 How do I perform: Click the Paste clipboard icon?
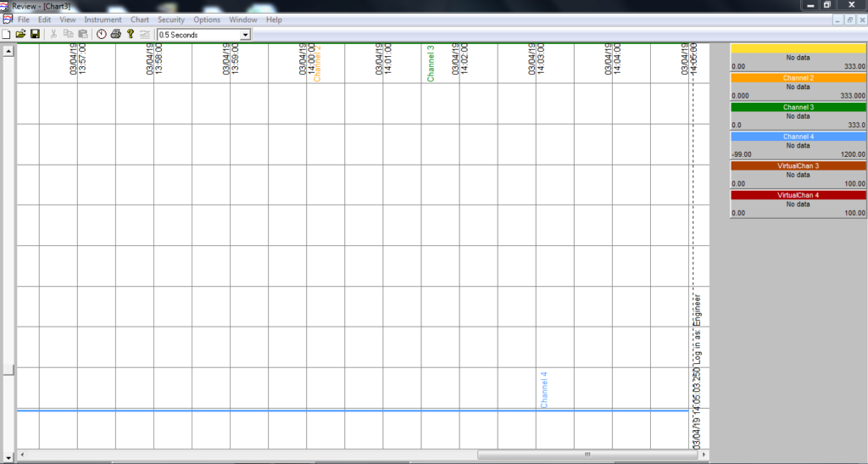pos(82,34)
